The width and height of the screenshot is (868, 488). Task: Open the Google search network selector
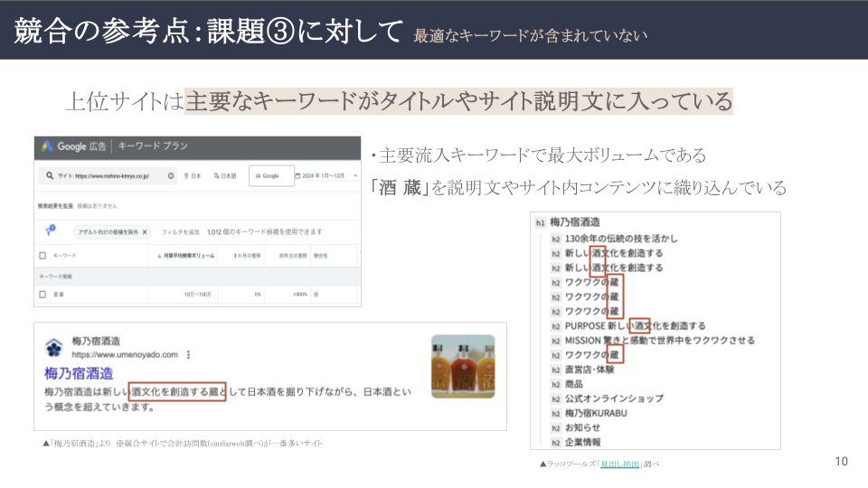pos(271,176)
